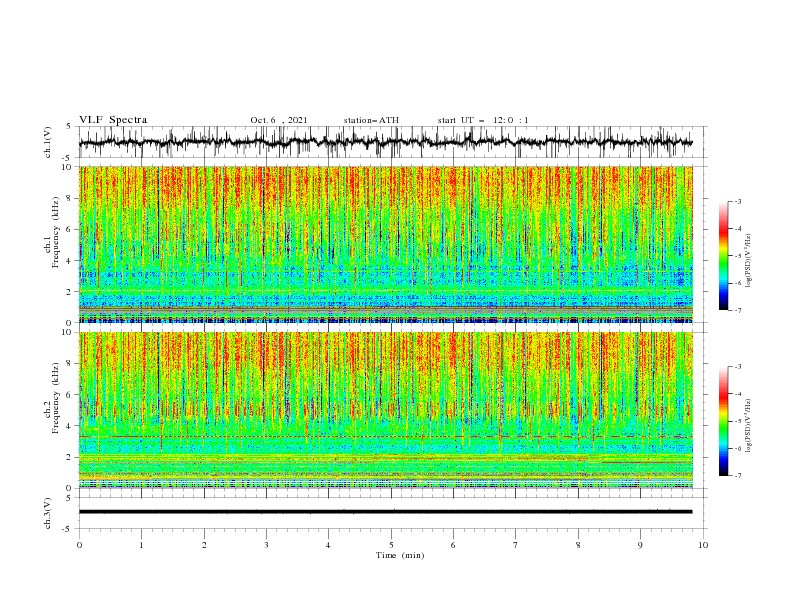Screen dimensions: 792x612
Task: Click the ch.1 spectrogram color scale bar
Action: [x=723, y=256]
